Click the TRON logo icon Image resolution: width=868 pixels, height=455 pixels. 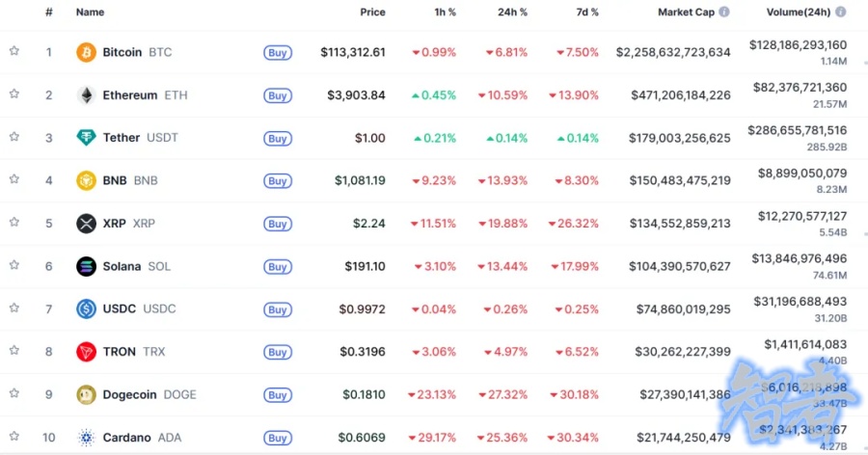tap(86, 352)
